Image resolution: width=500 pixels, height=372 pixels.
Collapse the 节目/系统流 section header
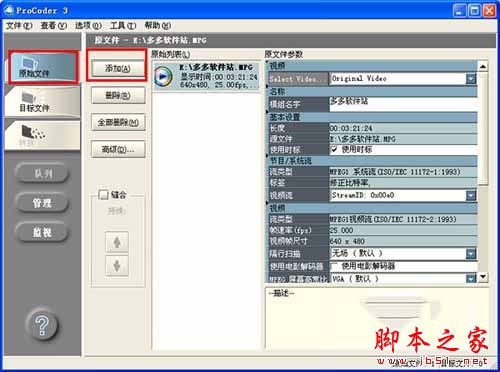click(x=373, y=161)
